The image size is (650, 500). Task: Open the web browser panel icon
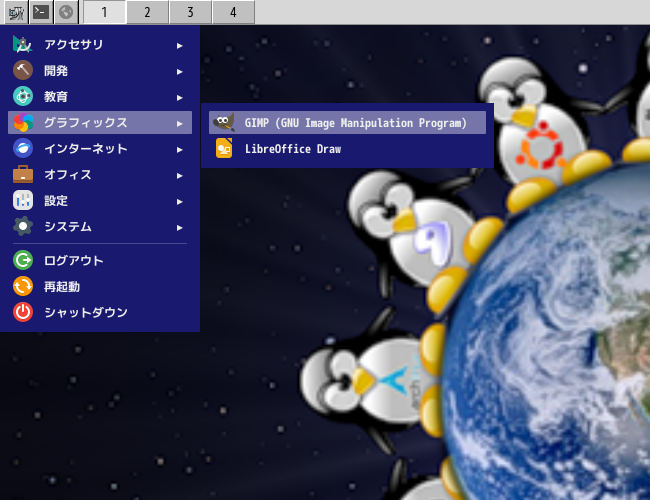(66, 12)
